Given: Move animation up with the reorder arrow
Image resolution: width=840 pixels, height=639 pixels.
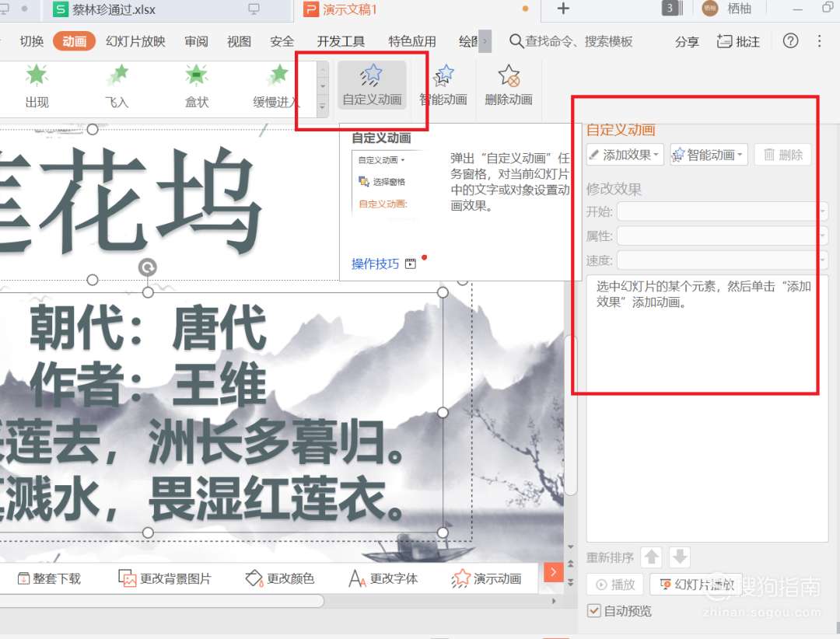Looking at the screenshot, I should pyautogui.click(x=652, y=557).
